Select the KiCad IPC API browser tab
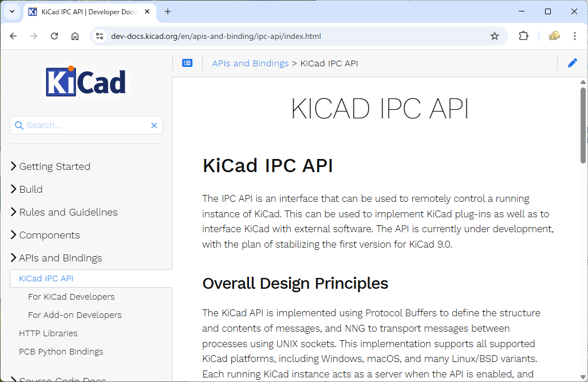 click(90, 11)
